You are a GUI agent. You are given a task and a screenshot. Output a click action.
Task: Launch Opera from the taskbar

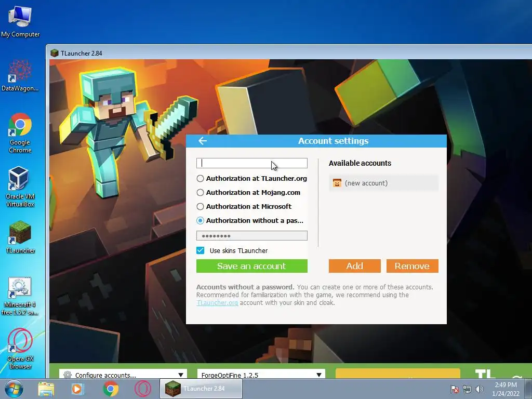click(x=142, y=389)
